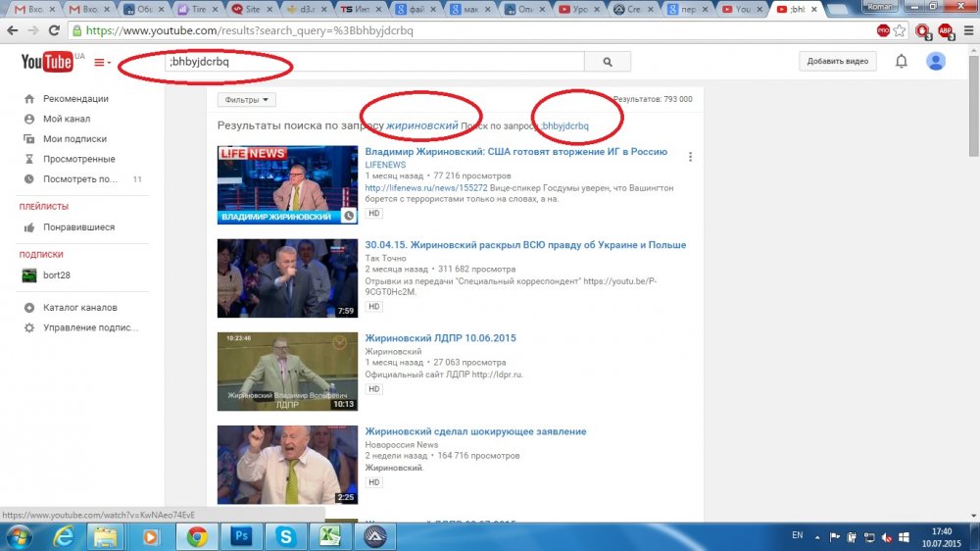
Task: Click the user account avatar icon
Action: (x=936, y=62)
